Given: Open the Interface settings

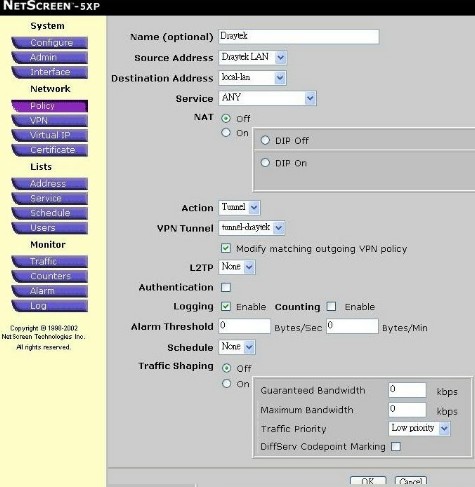Looking at the screenshot, I should coord(50,72).
